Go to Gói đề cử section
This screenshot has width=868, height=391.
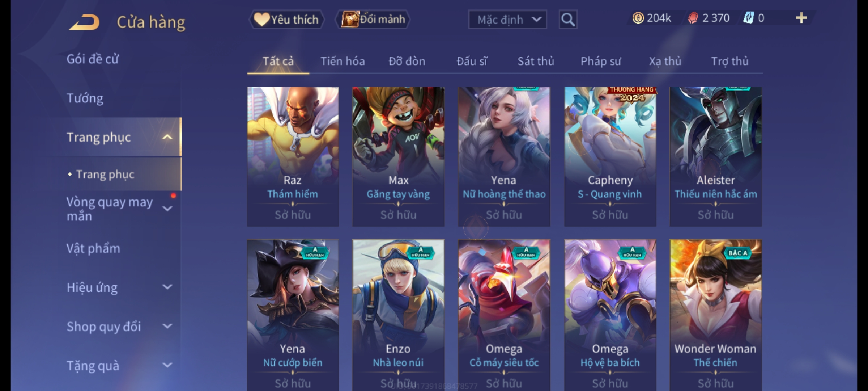93,59
